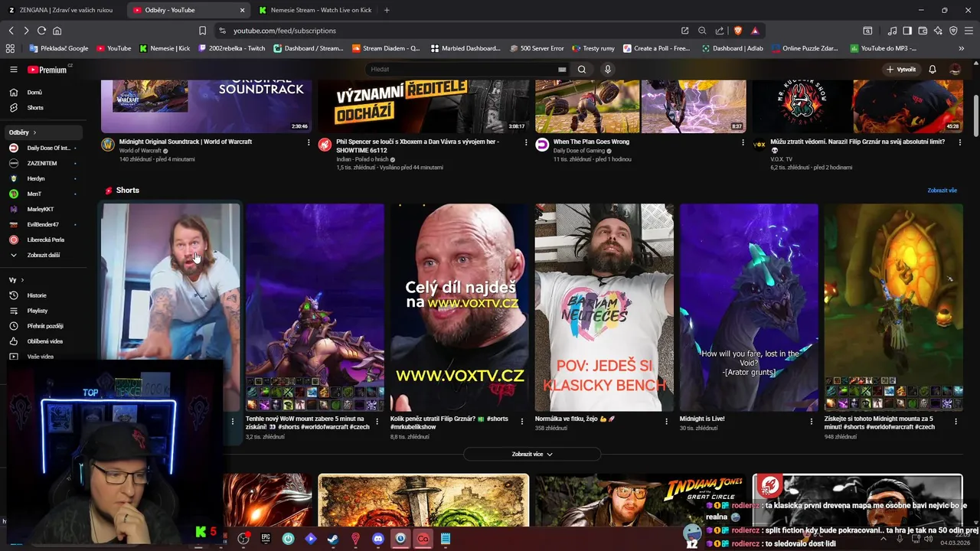Open Přehrát později in the sidebar
This screenshot has height=551, width=980.
tap(44, 326)
